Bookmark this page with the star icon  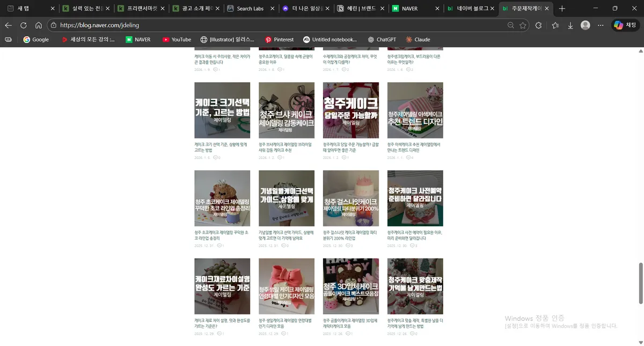pyautogui.click(x=523, y=25)
